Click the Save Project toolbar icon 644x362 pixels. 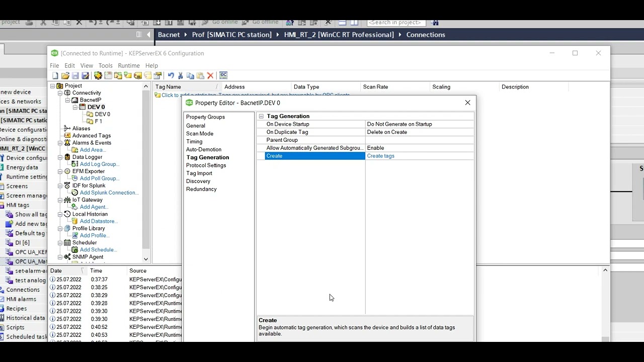click(x=75, y=75)
